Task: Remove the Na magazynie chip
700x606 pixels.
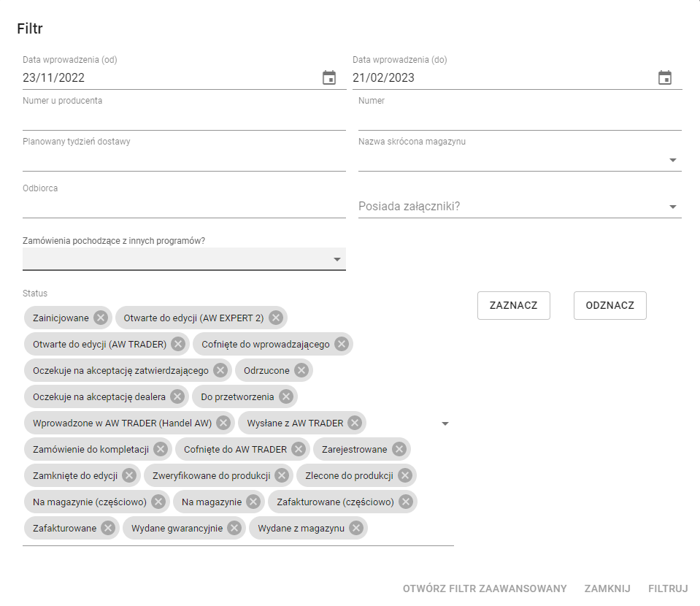Action: 253,502
